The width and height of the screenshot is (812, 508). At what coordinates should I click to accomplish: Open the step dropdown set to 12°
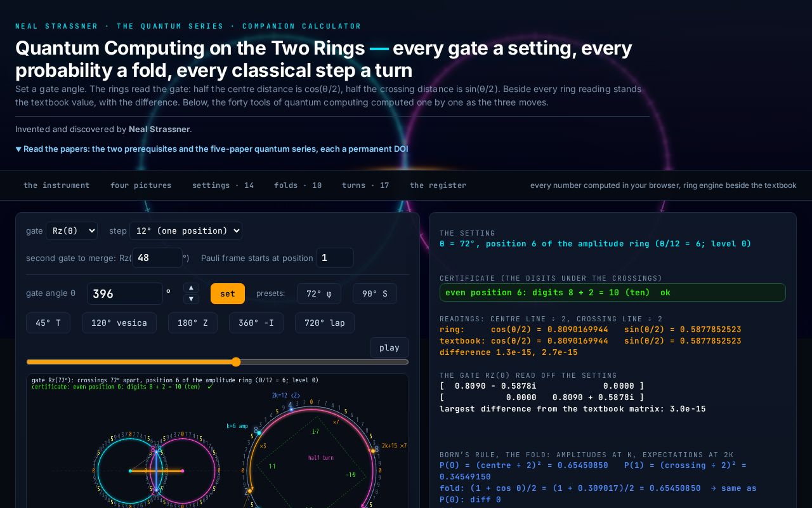(x=186, y=231)
